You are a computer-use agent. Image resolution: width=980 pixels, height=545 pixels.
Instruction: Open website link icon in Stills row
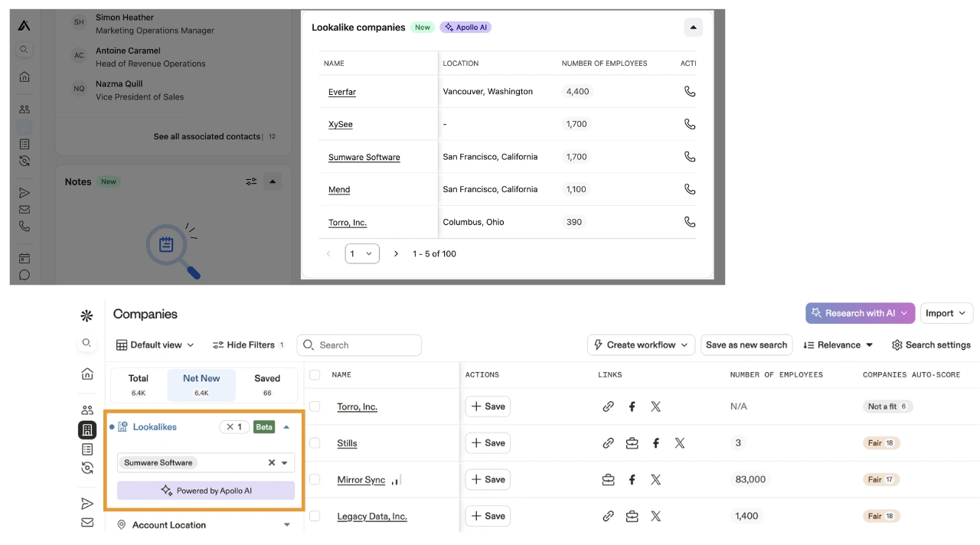point(608,443)
